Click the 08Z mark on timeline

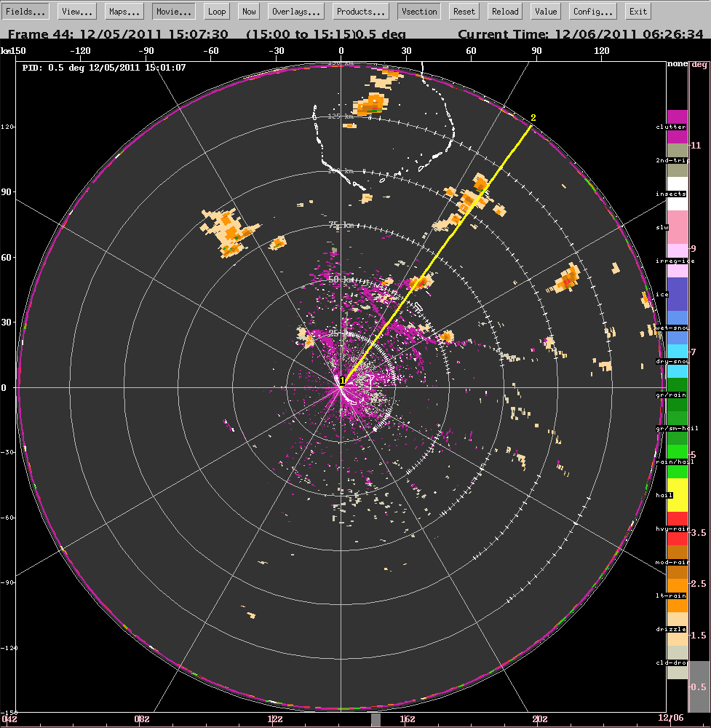click(x=142, y=719)
